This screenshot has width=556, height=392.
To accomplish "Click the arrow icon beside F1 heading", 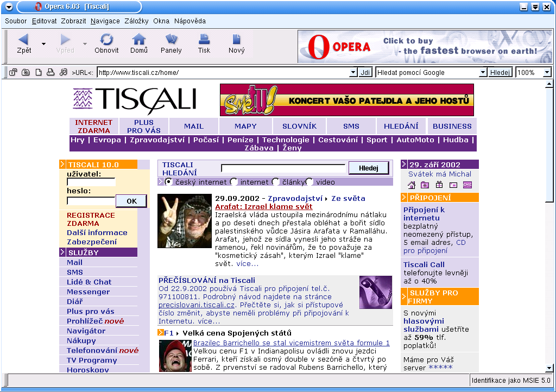I will coord(161,332).
